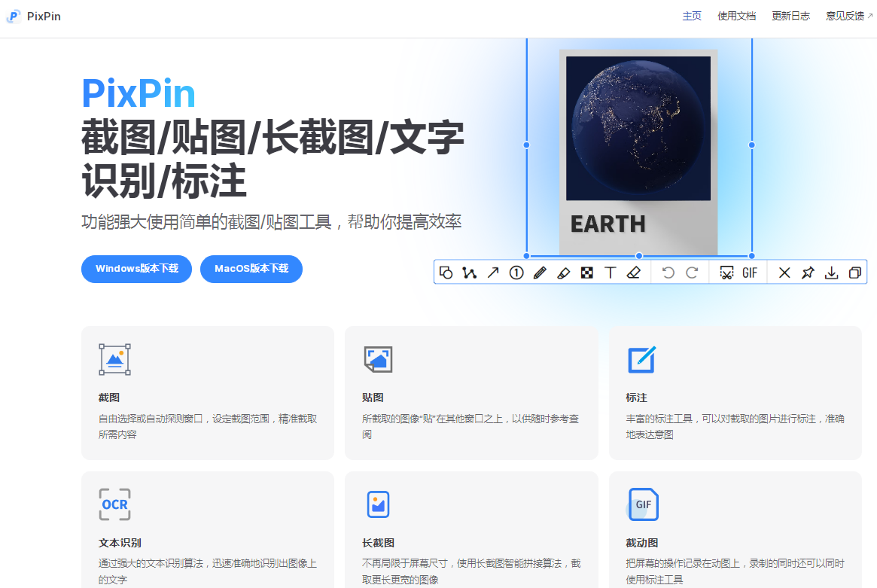Save screenshot using download icon
Image resolution: width=877 pixels, height=588 pixels.
pos(831,273)
